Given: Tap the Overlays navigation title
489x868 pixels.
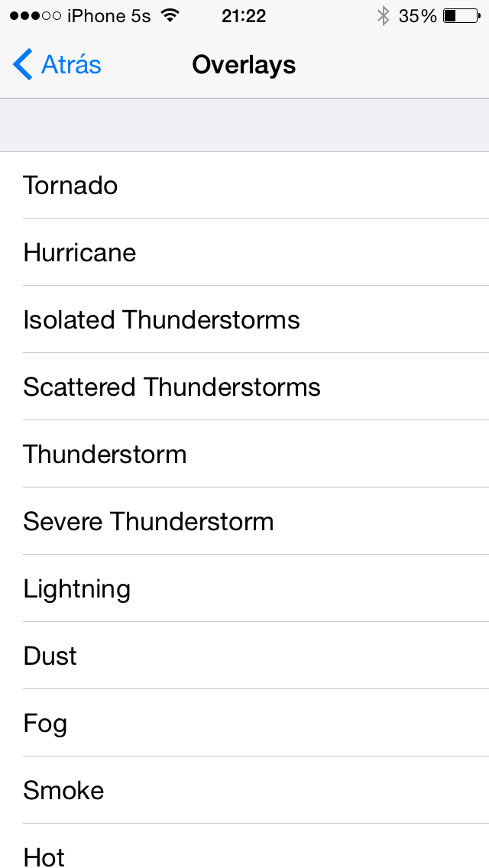Looking at the screenshot, I should click(x=244, y=65).
